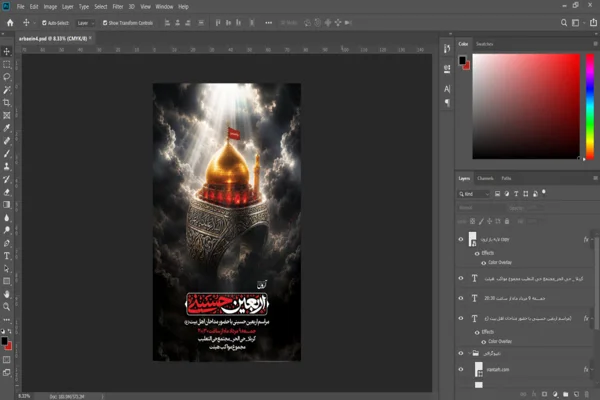Hide the text layer containing 20:30

(461, 298)
